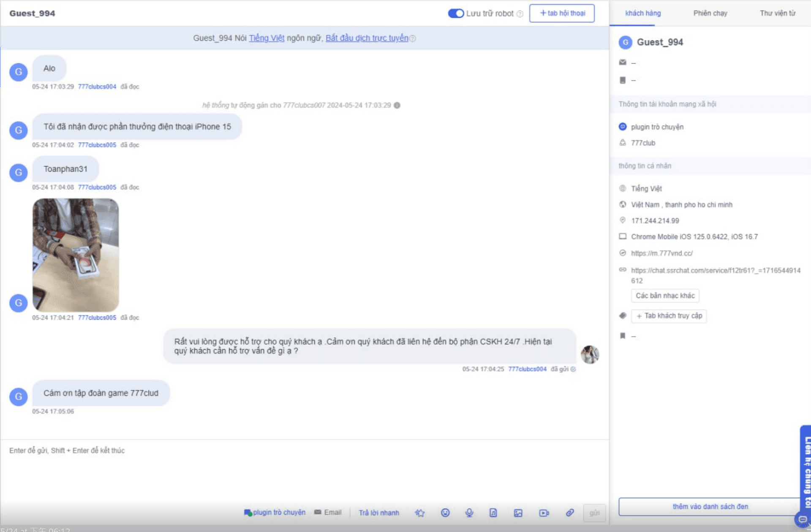Click Bắt đầu dịch trực tuyến link
Image resolution: width=811 pixels, height=532 pixels.
pyautogui.click(x=367, y=38)
